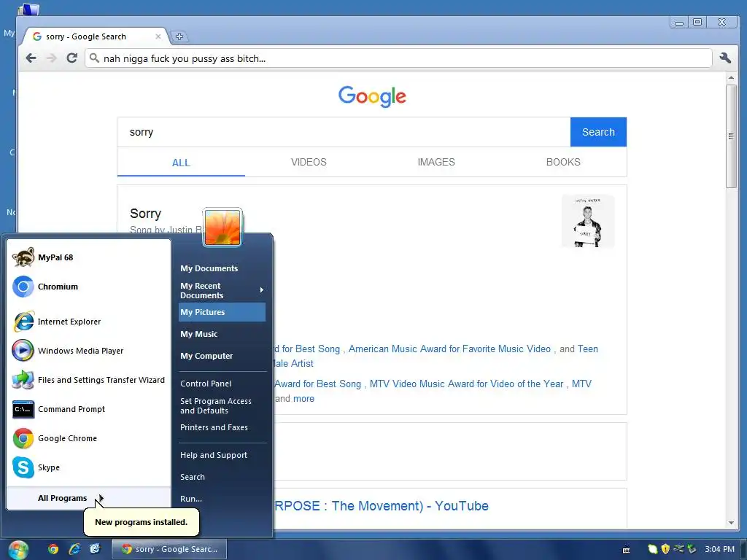
Task: Click the user account picture
Action: click(222, 227)
